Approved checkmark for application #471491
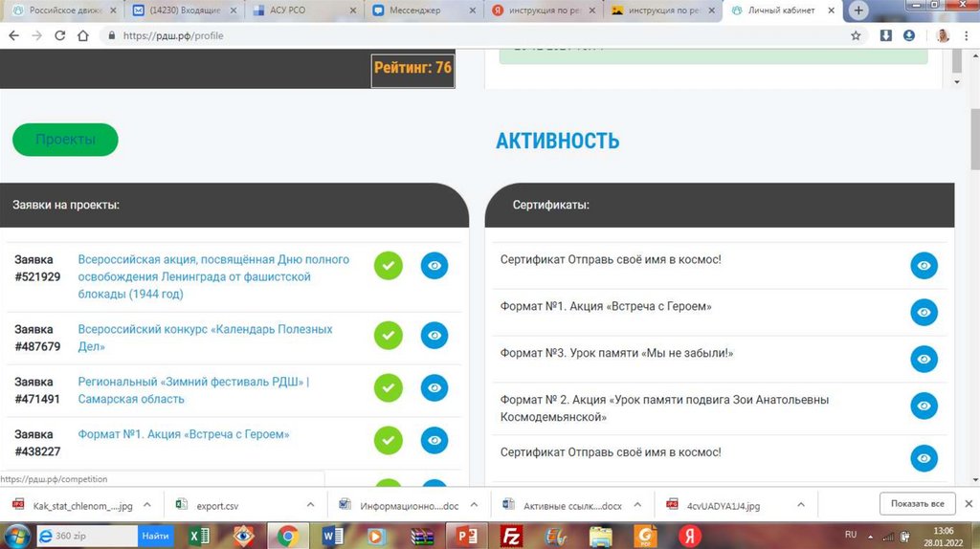Image resolution: width=980 pixels, height=549 pixels. pos(389,388)
